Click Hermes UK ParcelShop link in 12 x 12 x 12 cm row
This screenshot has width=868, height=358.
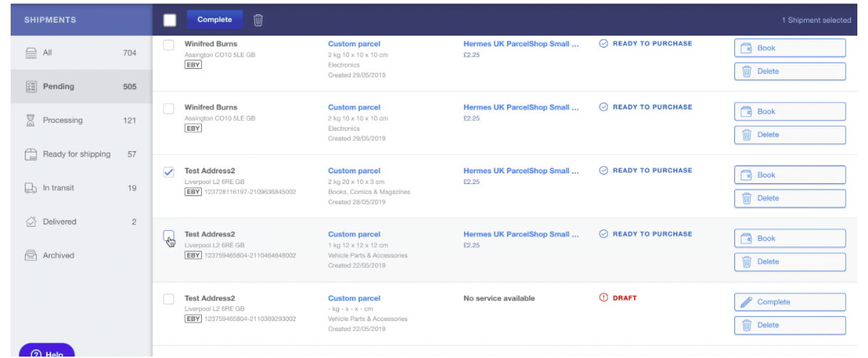pyautogui.click(x=520, y=234)
